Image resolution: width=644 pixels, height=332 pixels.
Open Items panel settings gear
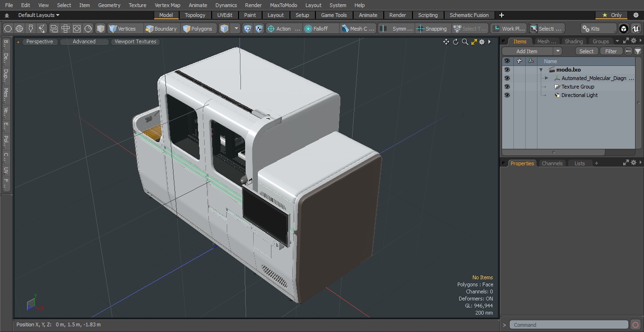tap(634, 41)
